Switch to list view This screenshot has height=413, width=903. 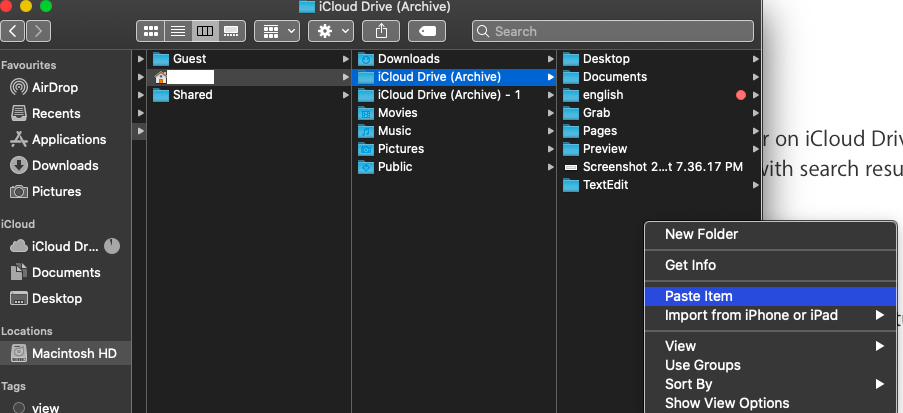(x=177, y=31)
